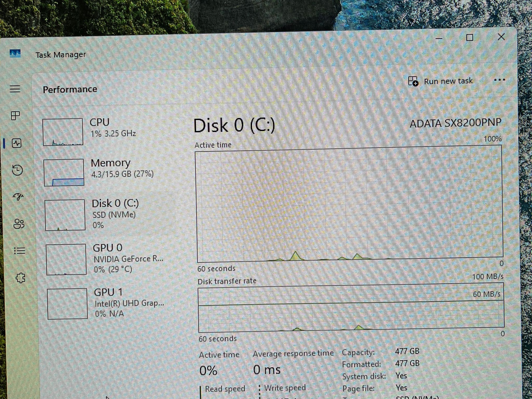
Task: Click the Disk 0 (C:) heading
Action: coord(234,125)
